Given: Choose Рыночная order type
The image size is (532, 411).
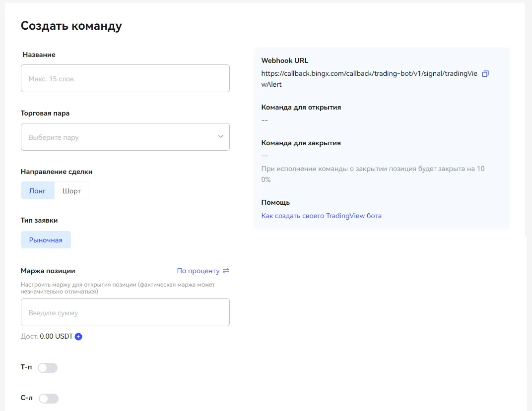Looking at the screenshot, I should (46, 240).
